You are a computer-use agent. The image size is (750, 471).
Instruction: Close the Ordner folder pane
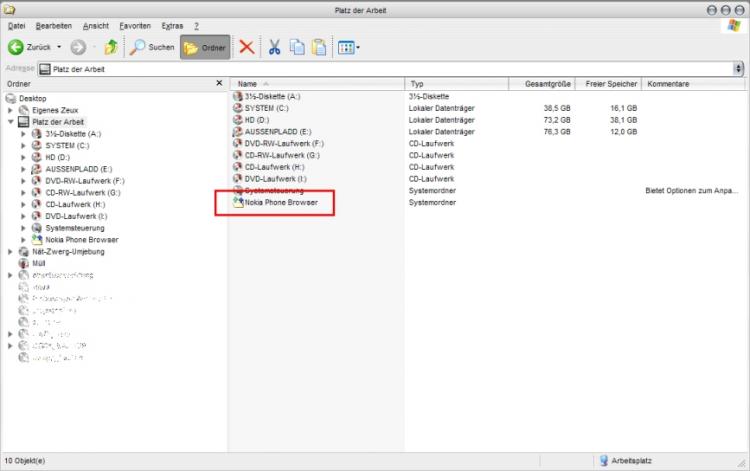pyautogui.click(x=219, y=83)
